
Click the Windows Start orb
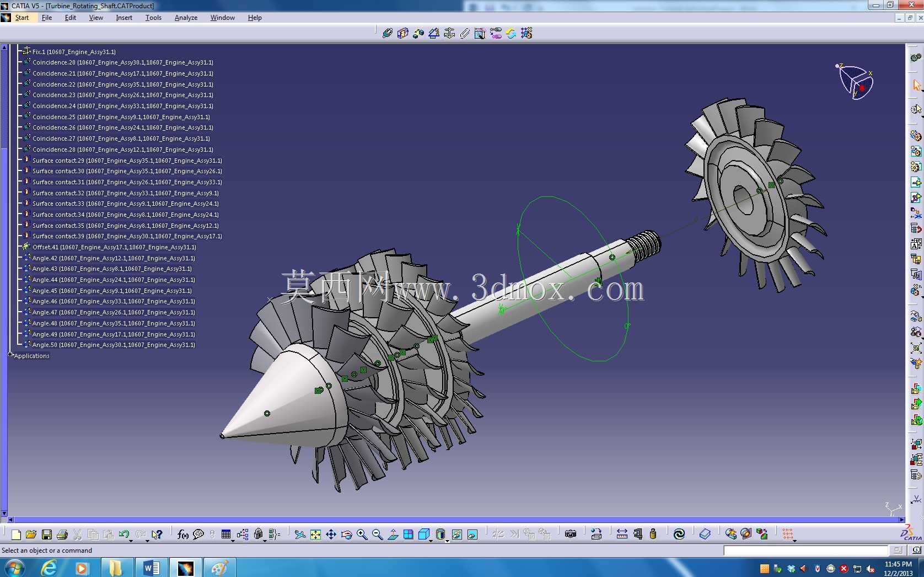[14, 568]
